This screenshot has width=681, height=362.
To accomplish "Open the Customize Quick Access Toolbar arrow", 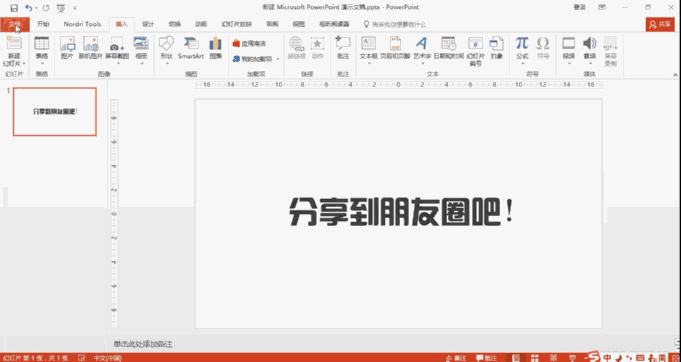I will (75, 8).
